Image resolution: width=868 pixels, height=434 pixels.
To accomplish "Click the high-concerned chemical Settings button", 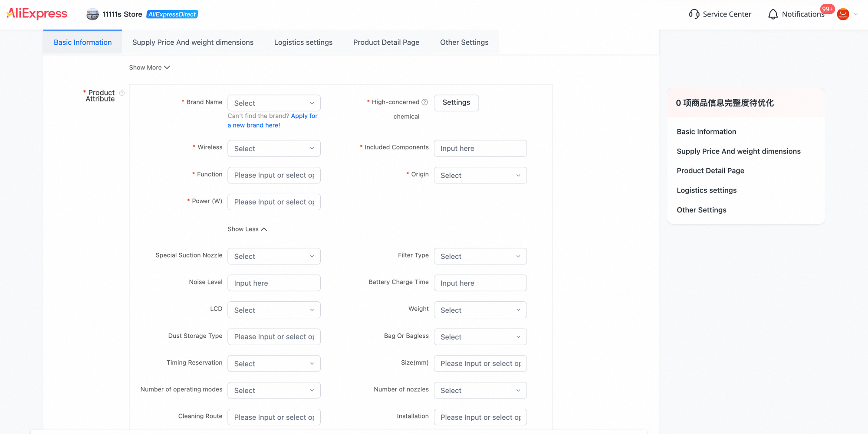I will (x=456, y=103).
